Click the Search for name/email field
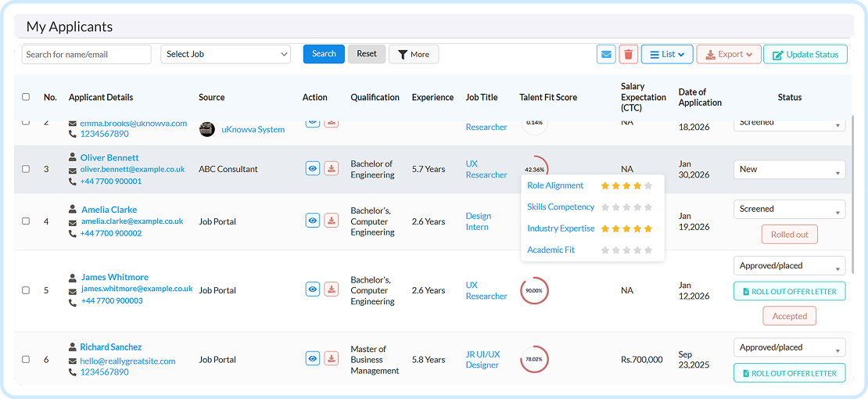The image size is (868, 399). point(86,54)
